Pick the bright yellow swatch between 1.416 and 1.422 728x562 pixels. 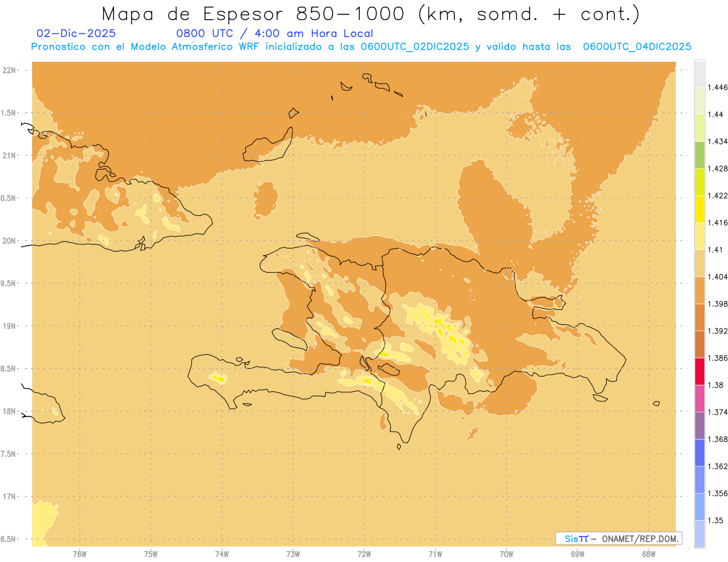click(699, 209)
